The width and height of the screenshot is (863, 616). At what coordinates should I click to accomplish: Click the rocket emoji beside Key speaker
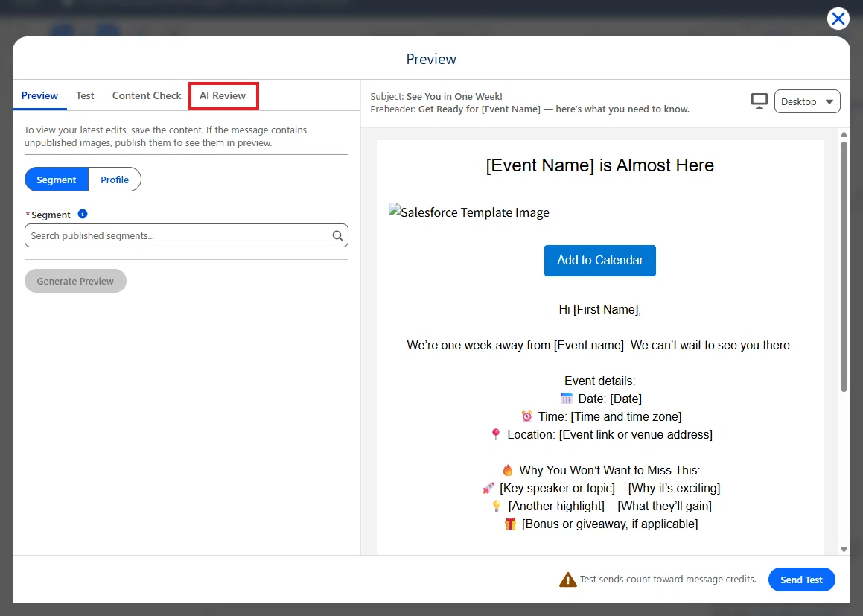point(488,488)
